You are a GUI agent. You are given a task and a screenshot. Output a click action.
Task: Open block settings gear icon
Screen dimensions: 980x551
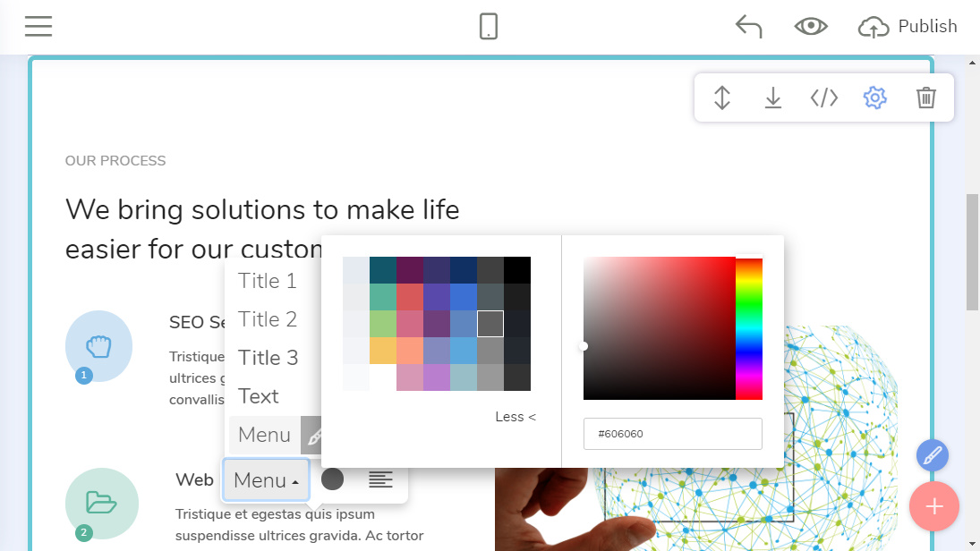[x=874, y=97]
